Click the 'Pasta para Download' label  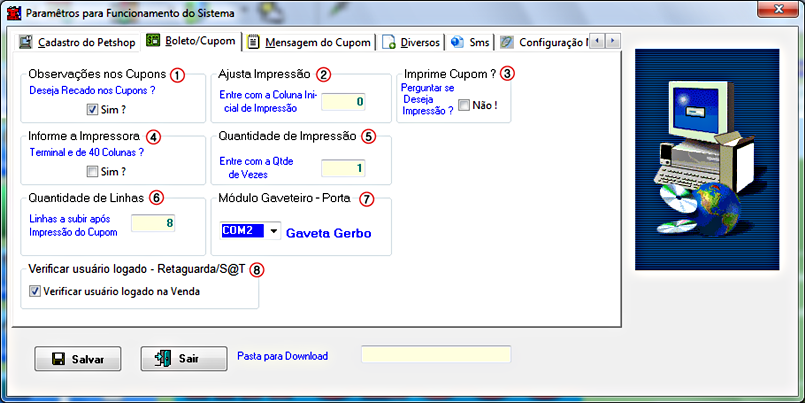pyautogui.click(x=282, y=356)
